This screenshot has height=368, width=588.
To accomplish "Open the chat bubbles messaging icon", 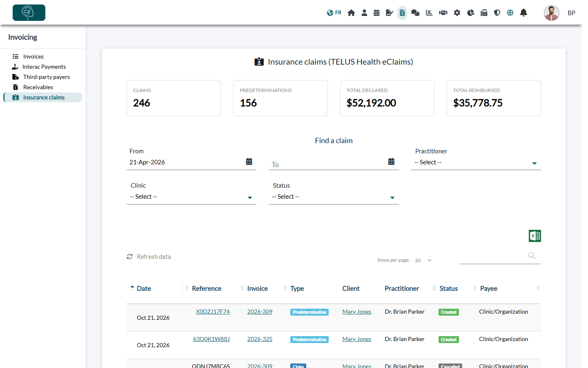I will (x=415, y=13).
